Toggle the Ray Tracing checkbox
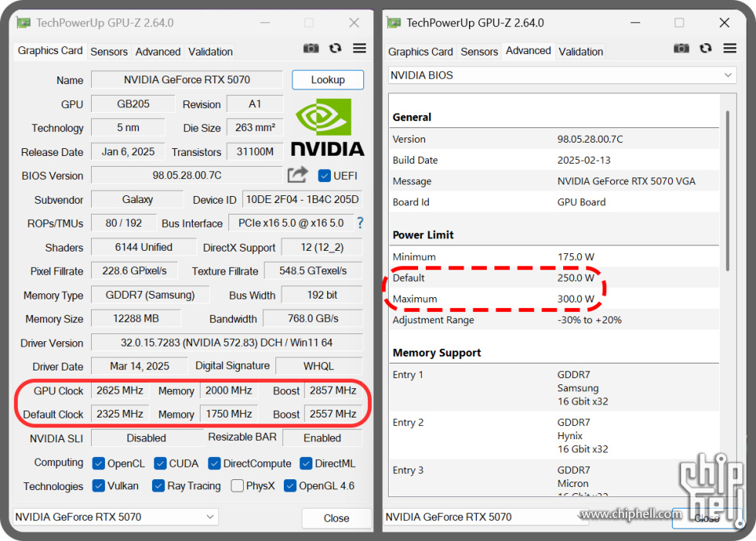The width and height of the screenshot is (756, 541). pos(158,485)
